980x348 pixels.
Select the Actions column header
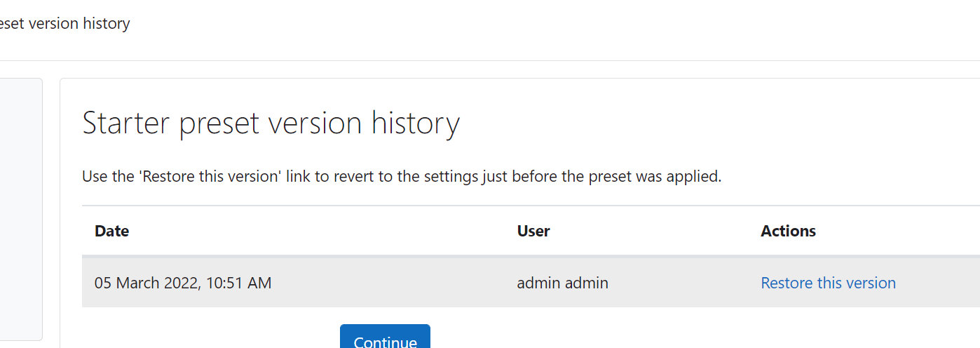[788, 231]
